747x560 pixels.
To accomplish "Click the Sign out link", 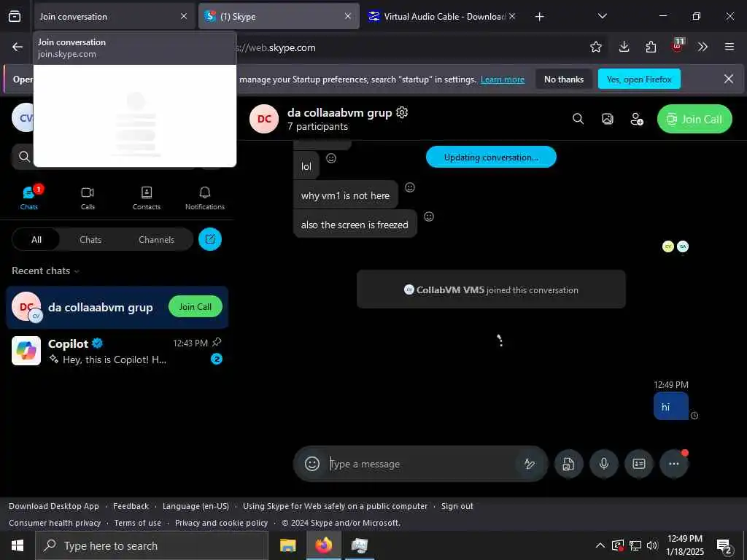I will [457, 506].
